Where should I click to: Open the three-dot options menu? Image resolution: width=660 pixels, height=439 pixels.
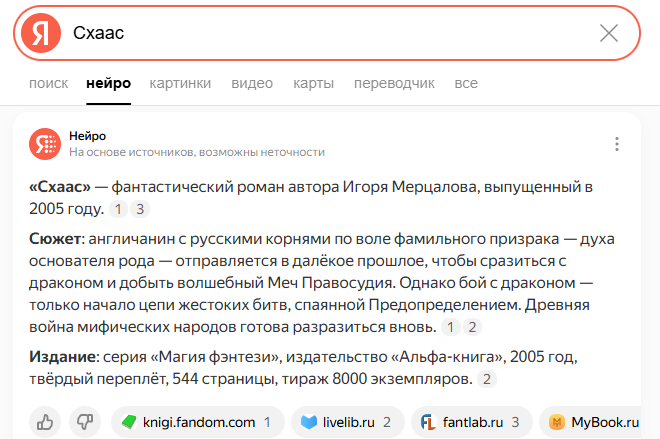pos(617,144)
